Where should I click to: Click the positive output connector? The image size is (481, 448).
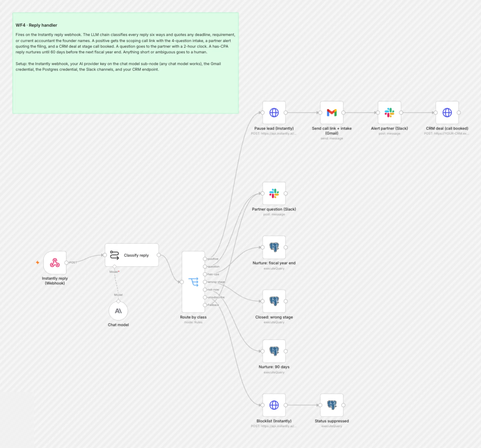[205, 259]
